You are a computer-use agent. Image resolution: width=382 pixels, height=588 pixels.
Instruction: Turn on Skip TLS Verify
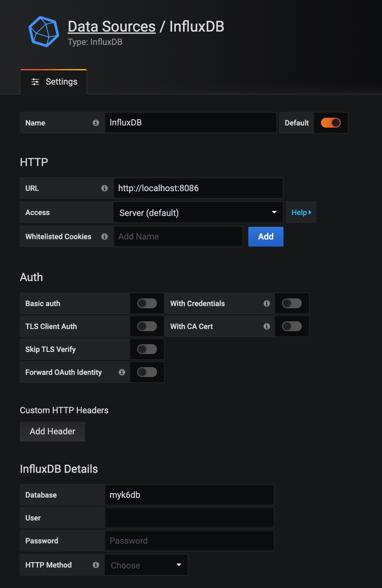point(147,349)
